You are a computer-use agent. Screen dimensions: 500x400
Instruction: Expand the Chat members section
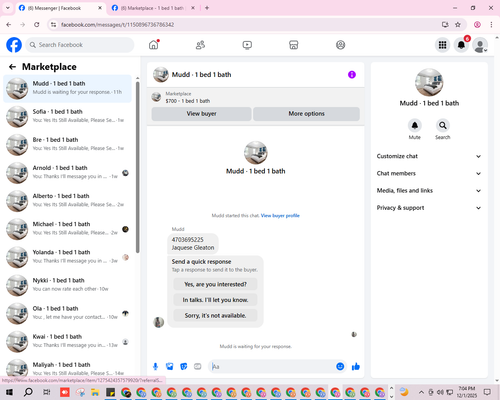[x=429, y=173]
